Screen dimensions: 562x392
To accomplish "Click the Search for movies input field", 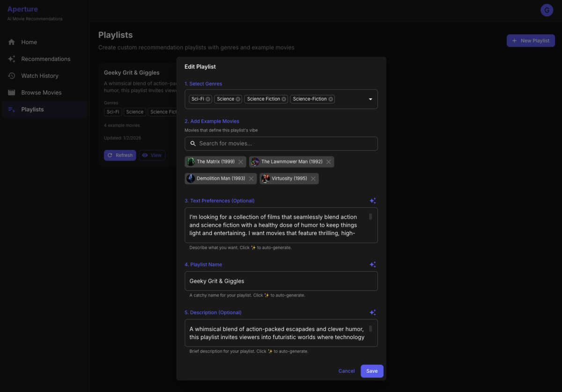I will pos(281,143).
